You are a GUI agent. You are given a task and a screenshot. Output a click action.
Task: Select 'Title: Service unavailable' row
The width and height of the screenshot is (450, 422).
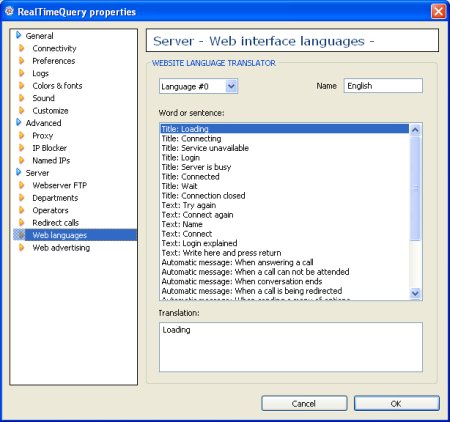click(x=285, y=148)
